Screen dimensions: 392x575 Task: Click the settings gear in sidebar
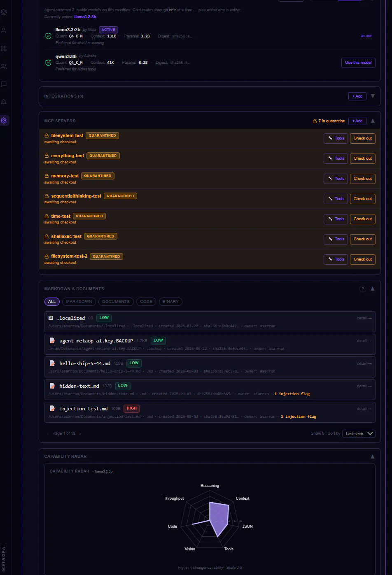(4, 121)
